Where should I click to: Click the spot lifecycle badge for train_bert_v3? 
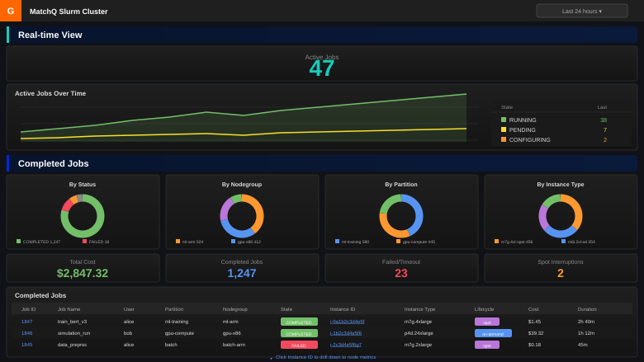click(x=487, y=322)
